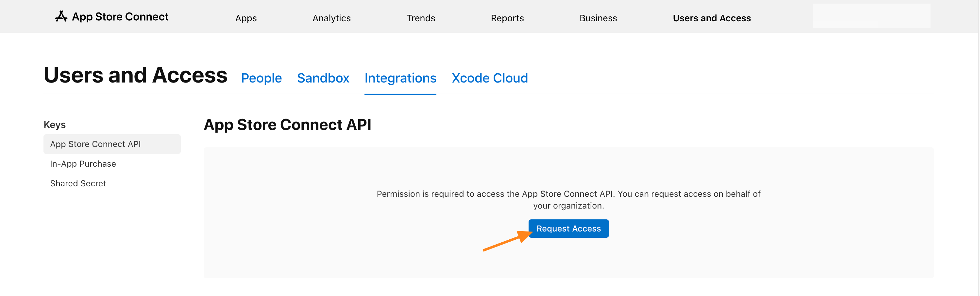
Task: Select Reports in the top navigation
Action: pos(507,18)
